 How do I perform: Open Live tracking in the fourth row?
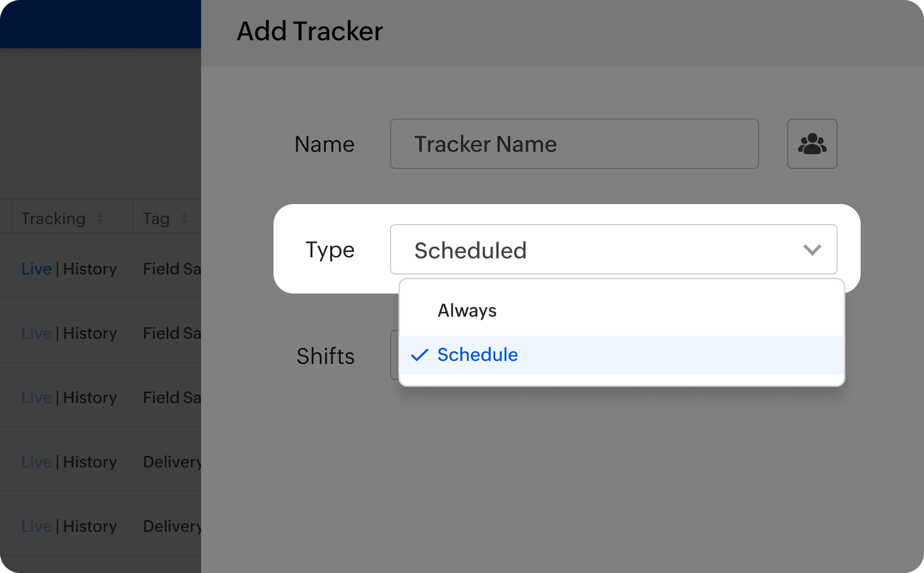coord(36,462)
